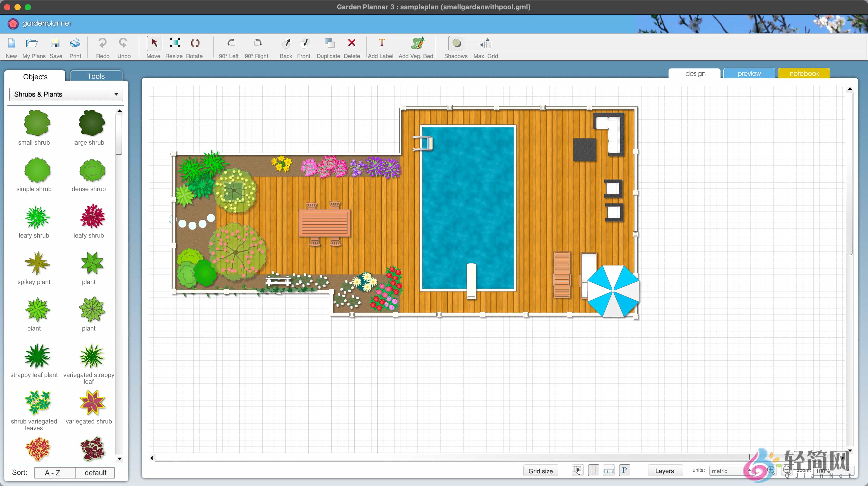Screen dimensions: 868x486
Task: Select the Resize tool
Action: 174,47
